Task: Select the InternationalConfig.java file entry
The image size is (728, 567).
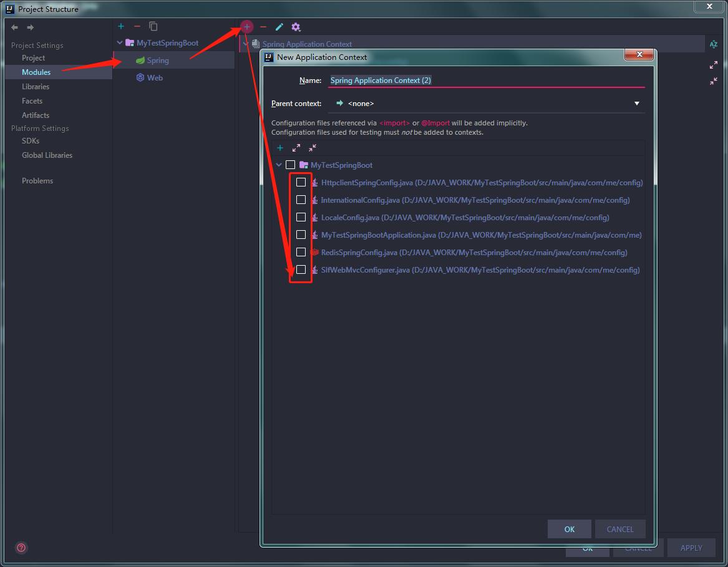Action: [x=475, y=200]
